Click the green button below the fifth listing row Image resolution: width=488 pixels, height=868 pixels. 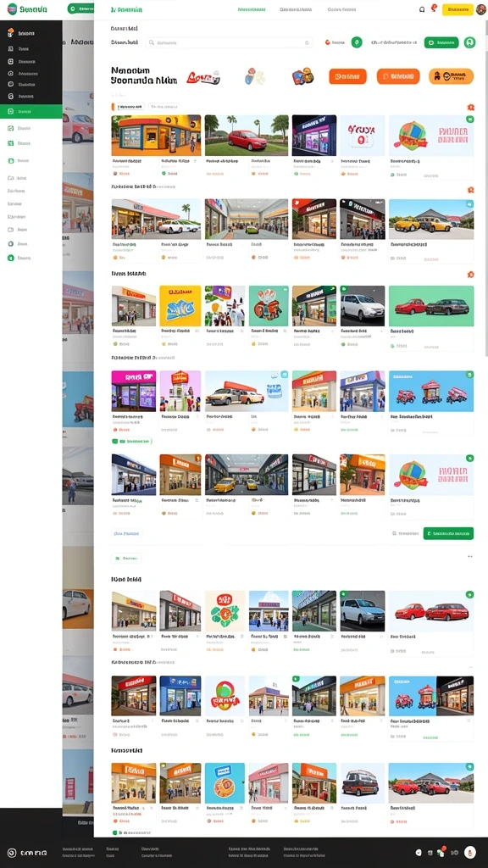(x=448, y=533)
